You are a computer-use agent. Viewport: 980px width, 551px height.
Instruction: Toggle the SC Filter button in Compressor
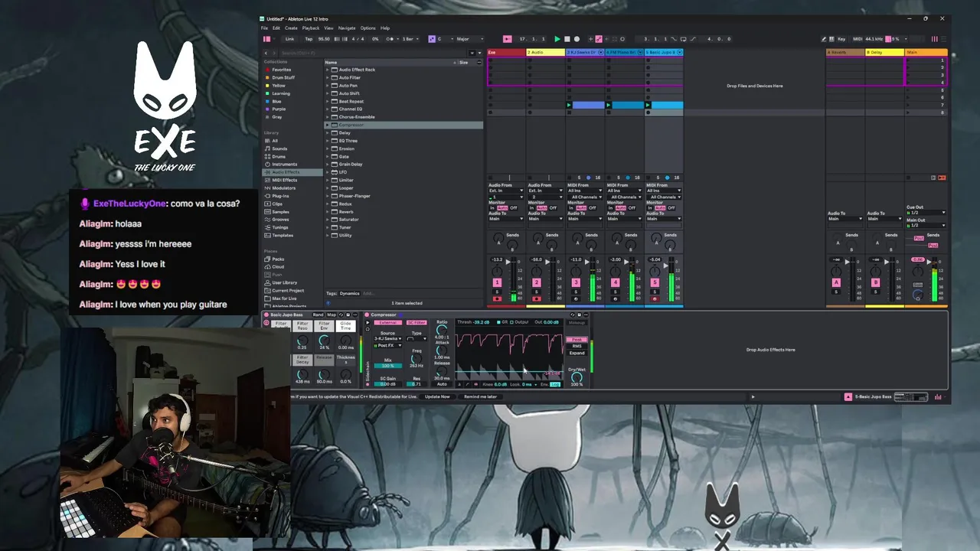click(x=416, y=322)
